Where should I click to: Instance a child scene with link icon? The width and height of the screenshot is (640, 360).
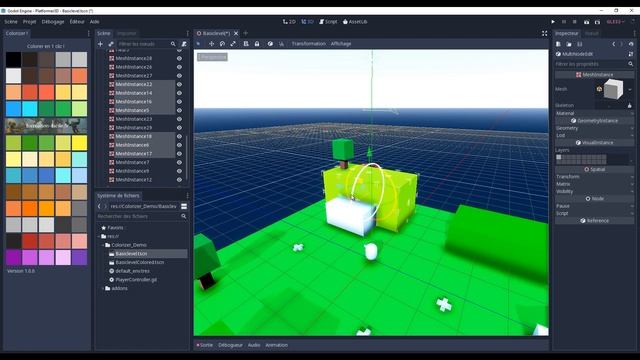(x=111, y=44)
